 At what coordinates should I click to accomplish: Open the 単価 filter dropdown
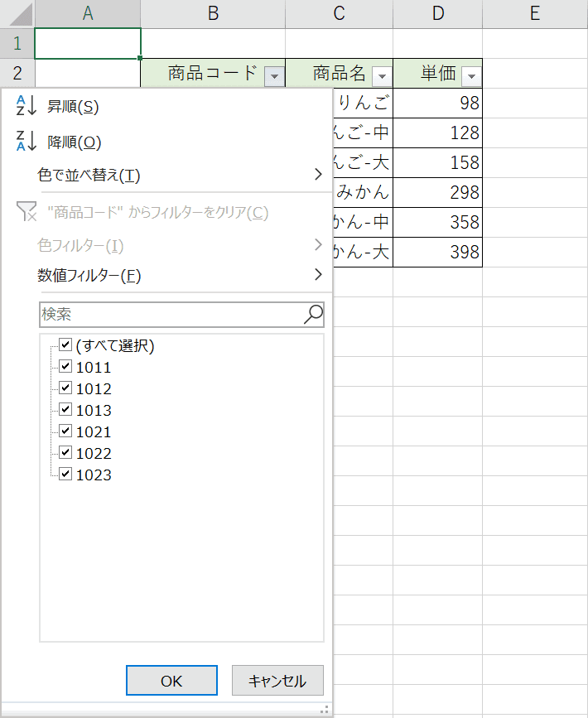[x=472, y=76]
